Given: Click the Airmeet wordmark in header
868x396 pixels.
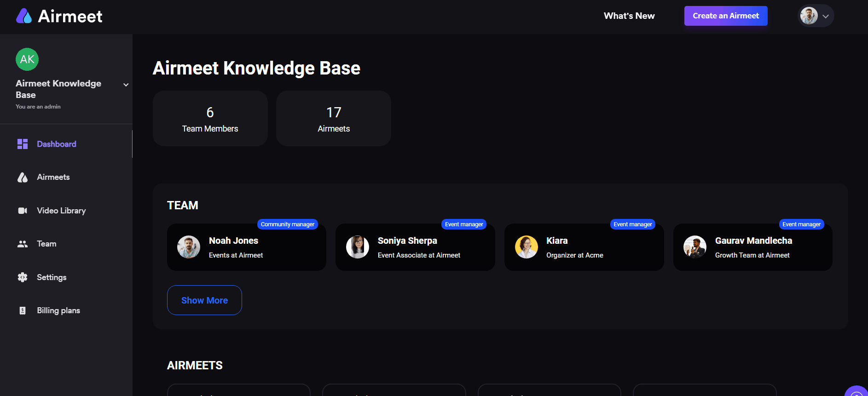Looking at the screenshot, I should click(x=70, y=17).
